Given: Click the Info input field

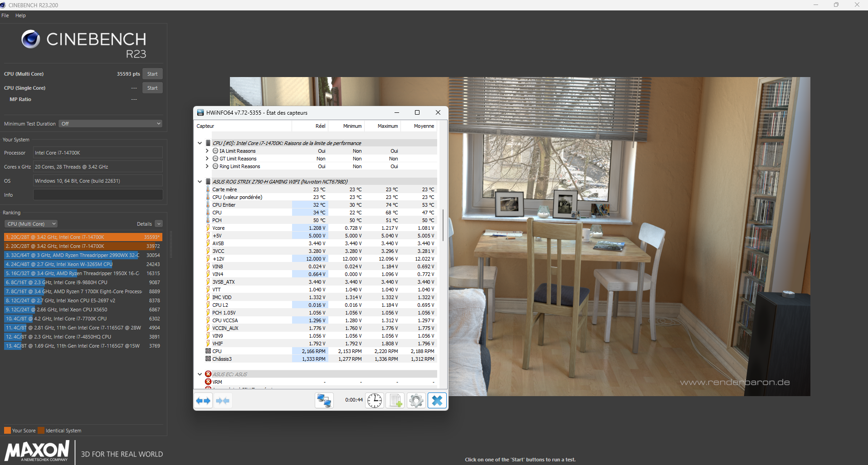Looking at the screenshot, I should click(x=98, y=195).
